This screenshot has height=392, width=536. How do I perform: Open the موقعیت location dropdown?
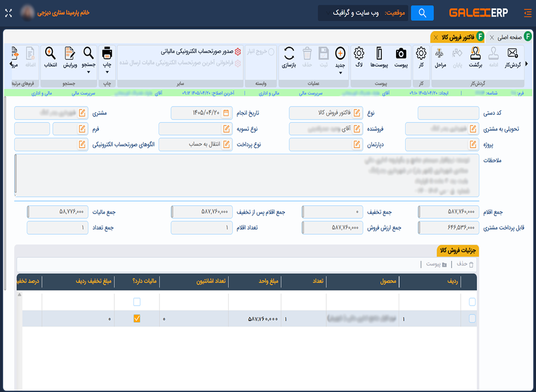pyautogui.click(x=363, y=13)
